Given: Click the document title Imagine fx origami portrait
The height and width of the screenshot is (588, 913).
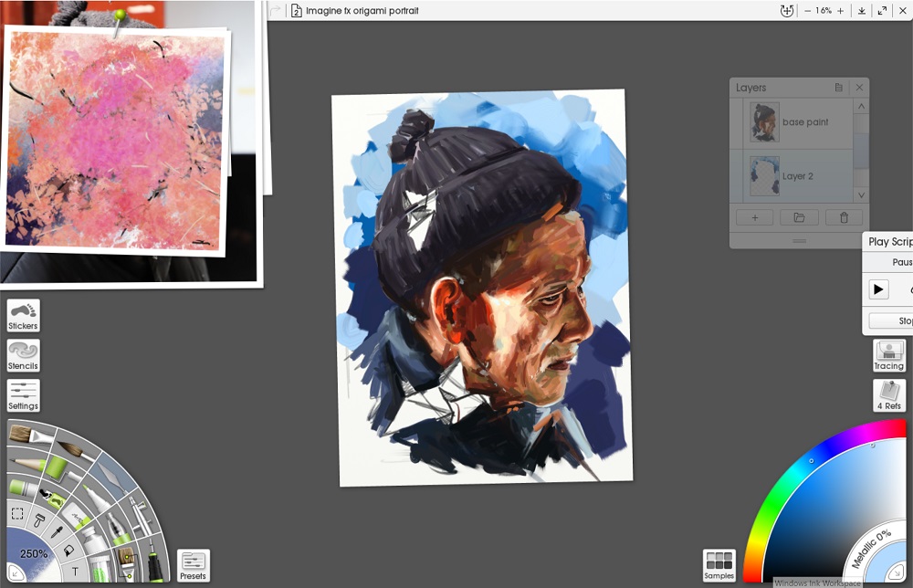Looking at the screenshot, I should point(362,10).
